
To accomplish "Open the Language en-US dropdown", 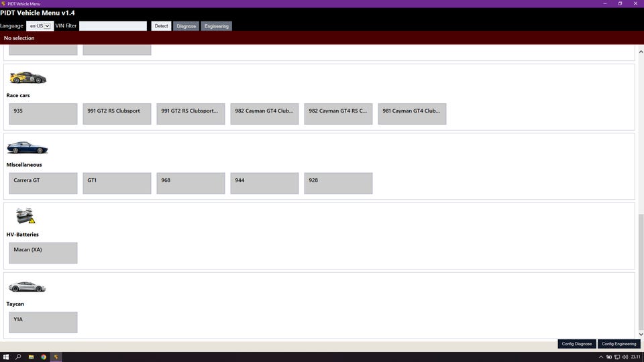I will [40, 26].
